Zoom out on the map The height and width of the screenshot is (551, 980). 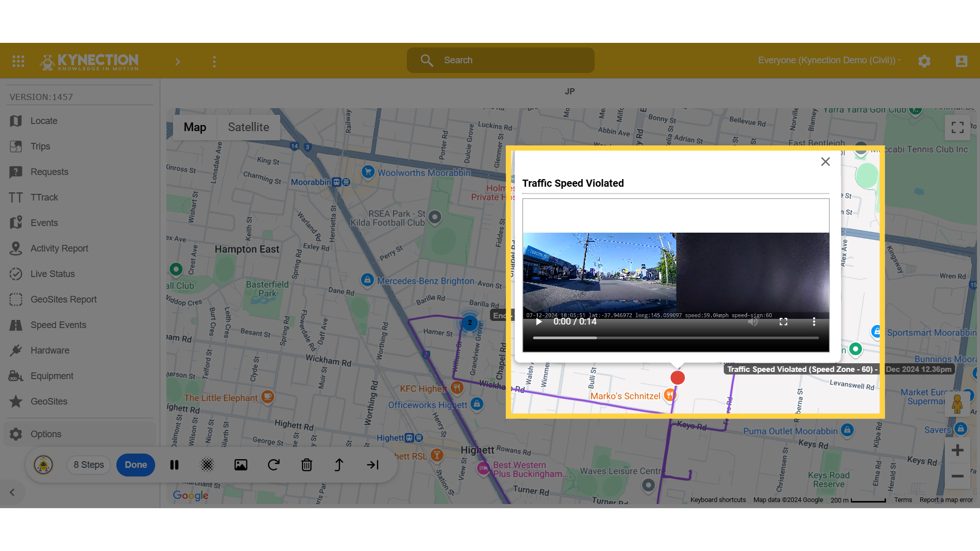[x=958, y=477]
